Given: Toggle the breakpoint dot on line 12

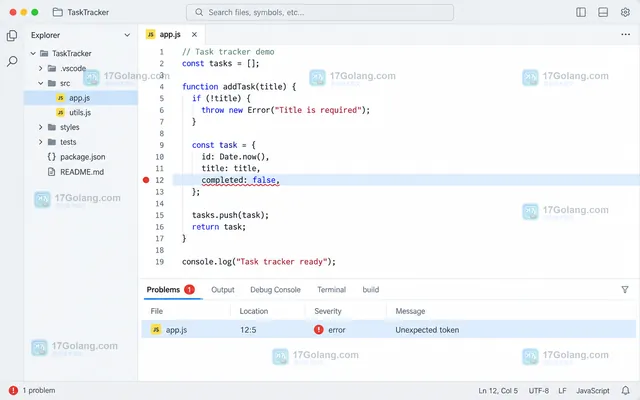Looking at the screenshot, I should point(146,180).
